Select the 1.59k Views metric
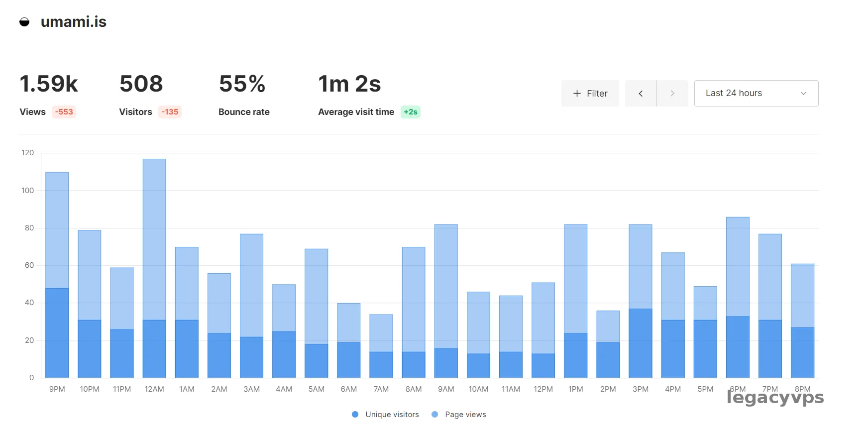 click(x=49, y=84)
